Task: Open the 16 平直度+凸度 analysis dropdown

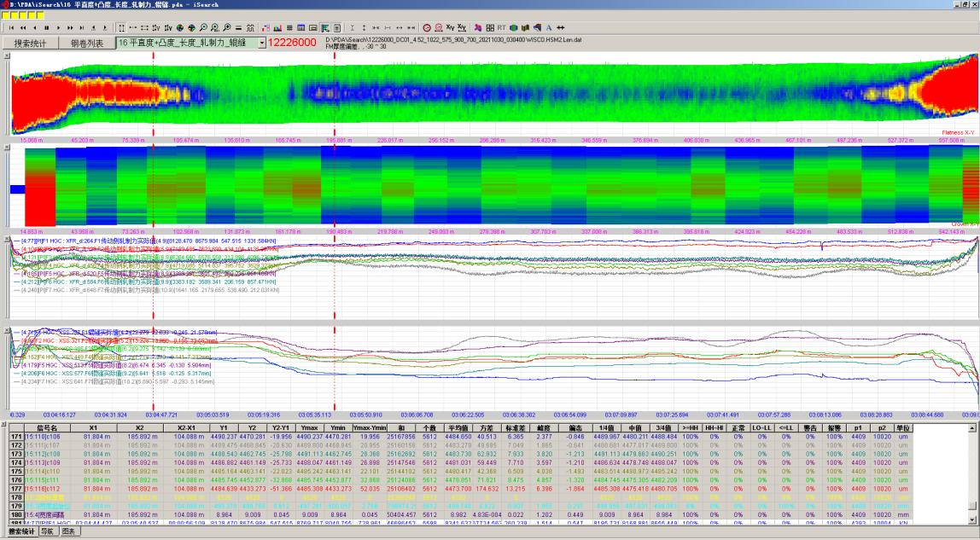Action: 261,43
